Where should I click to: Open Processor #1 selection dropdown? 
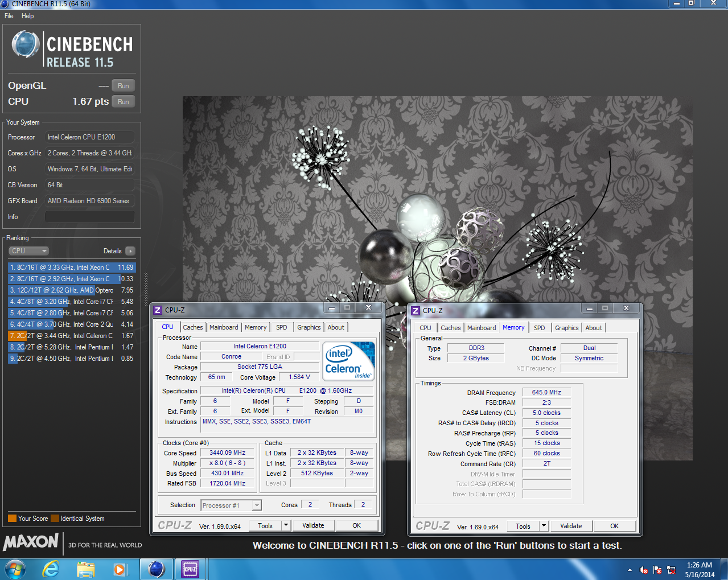pos(231,505)
